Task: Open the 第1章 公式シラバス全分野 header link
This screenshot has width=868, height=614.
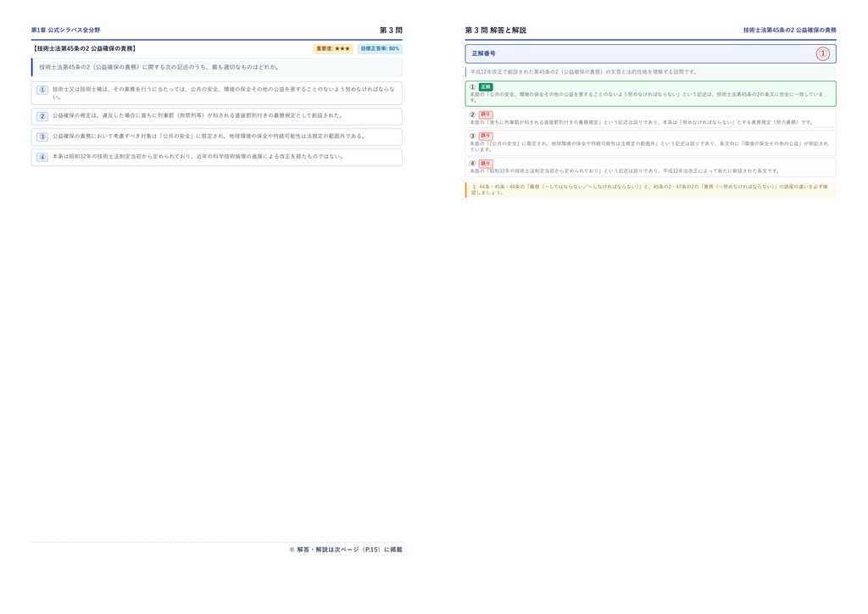Action: click(65, 30)
